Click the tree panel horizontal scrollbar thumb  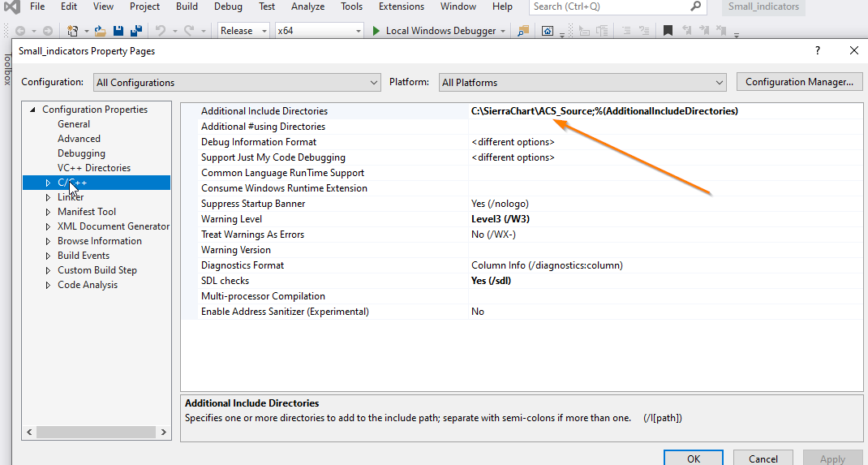click(x=96, y=432)
